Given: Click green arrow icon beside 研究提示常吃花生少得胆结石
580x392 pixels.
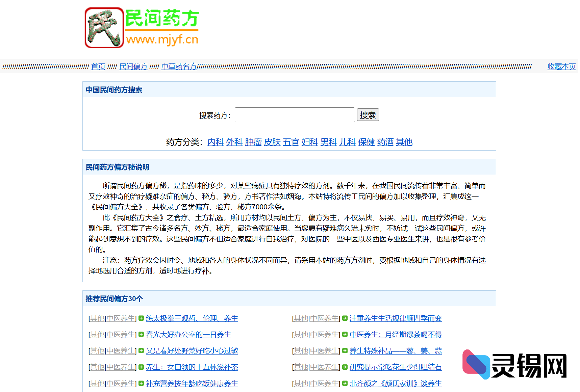Looking at the screenshot, I should pyautogui.click(x=345, y=367).
